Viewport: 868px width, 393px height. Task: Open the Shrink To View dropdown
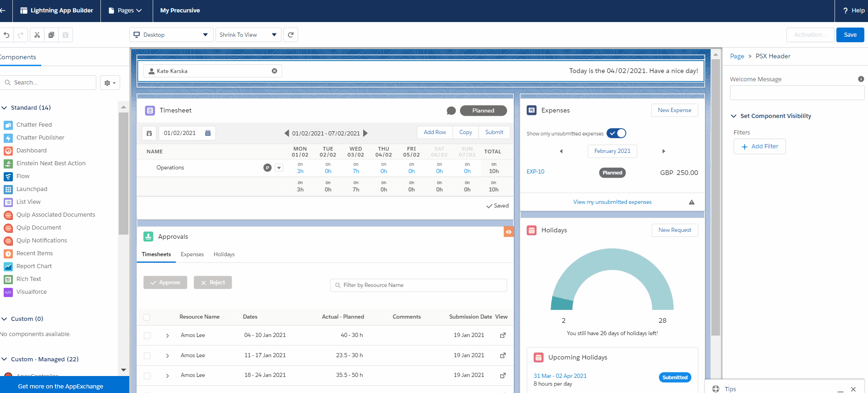[x=248, y=35]
